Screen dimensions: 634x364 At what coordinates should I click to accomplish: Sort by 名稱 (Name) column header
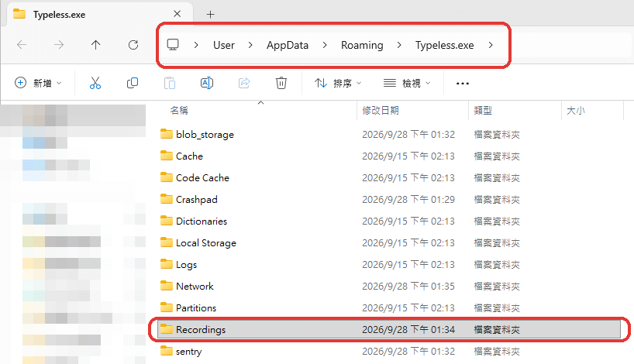click(179, 110)
